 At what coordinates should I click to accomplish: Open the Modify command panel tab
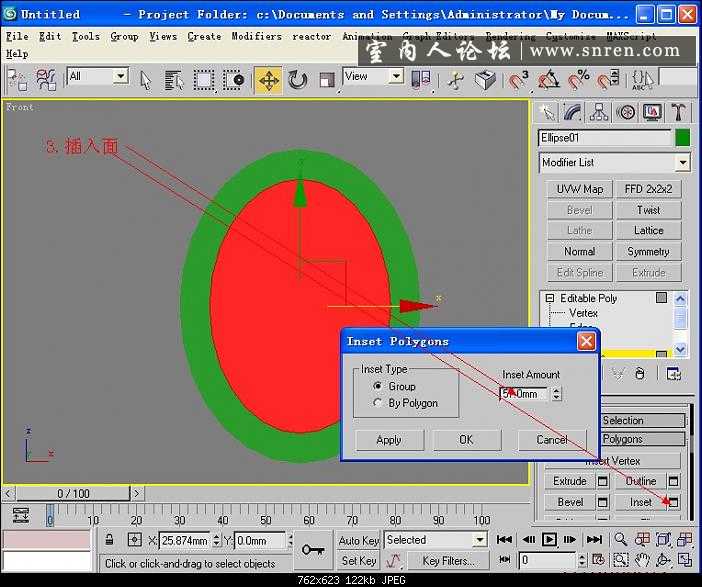573,112
